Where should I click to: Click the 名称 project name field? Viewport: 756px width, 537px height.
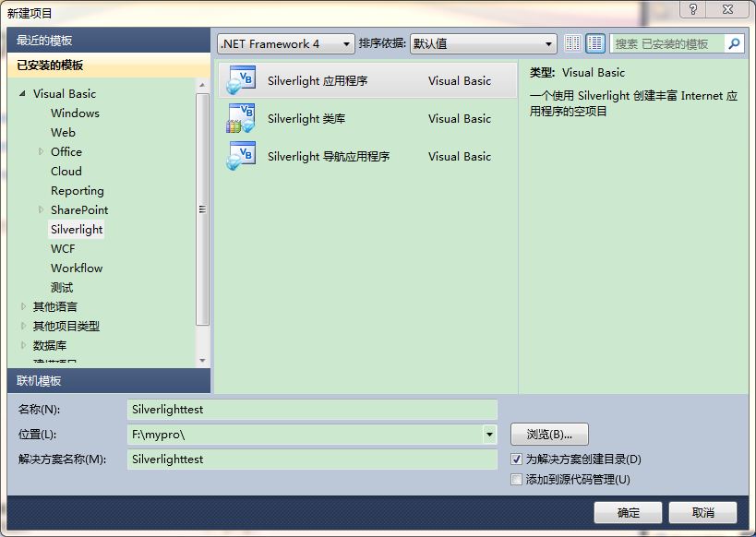click(x=314, y=409)
